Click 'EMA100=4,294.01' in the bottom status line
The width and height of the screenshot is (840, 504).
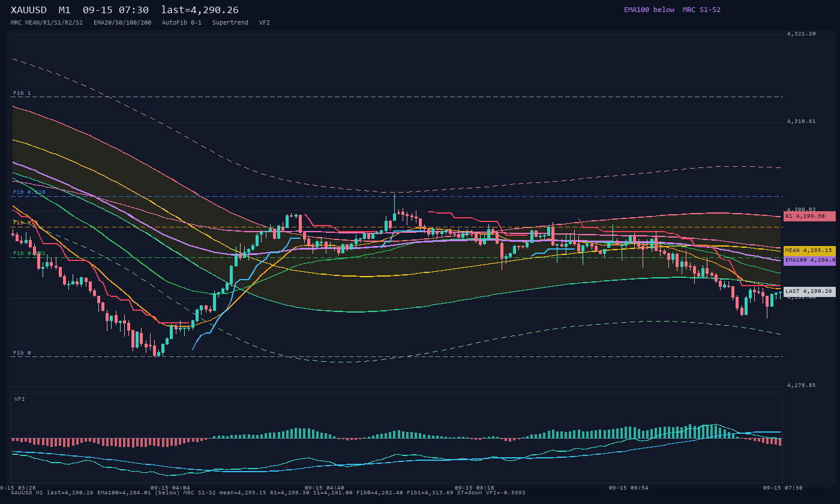[x=124, y=493]
